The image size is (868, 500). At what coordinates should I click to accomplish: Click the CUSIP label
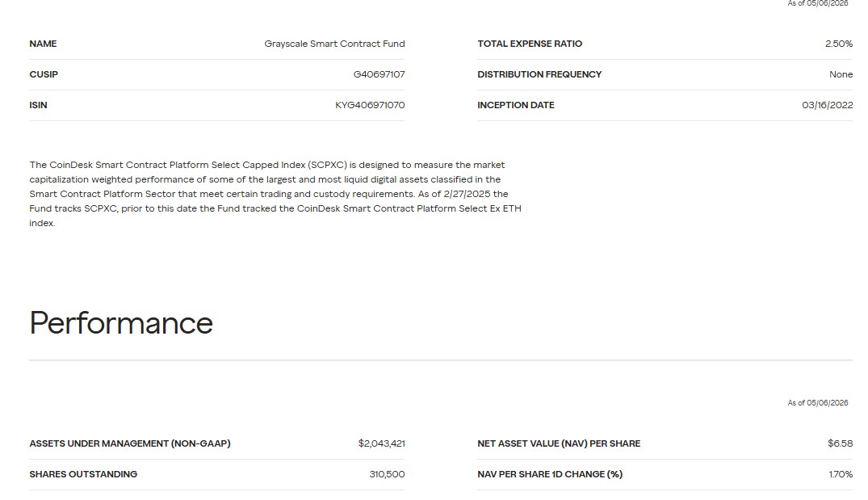(x=44, y=74)
